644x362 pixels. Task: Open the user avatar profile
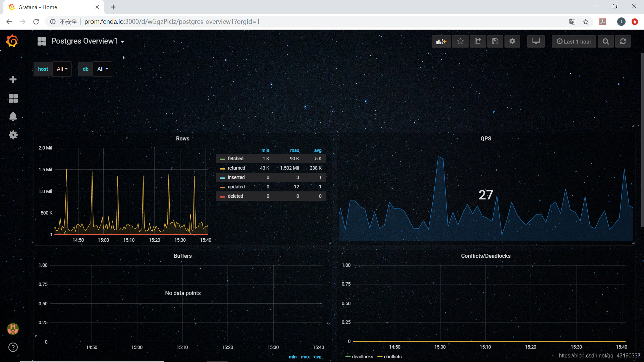[x=13, y=329]
